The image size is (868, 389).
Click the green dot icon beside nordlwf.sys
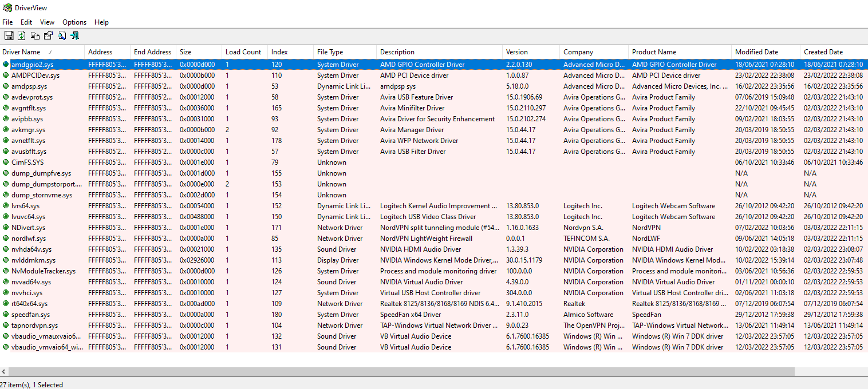[6, 239]
